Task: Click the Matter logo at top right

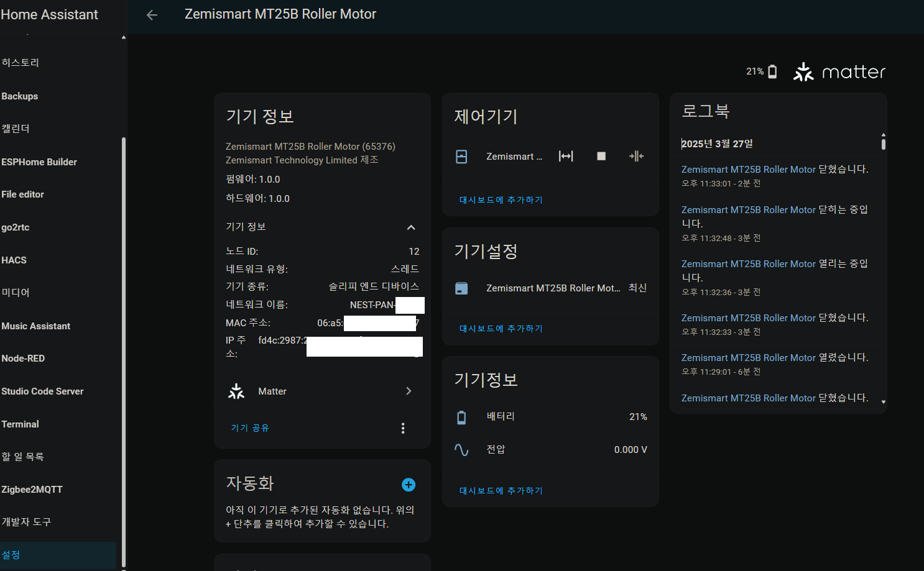Action: pyautogui.click(x=839, y=72)
